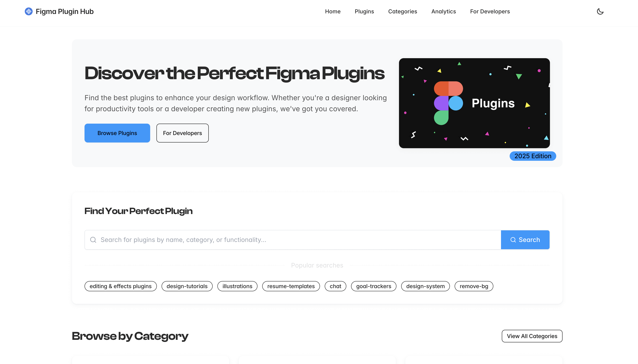Open the Analytics navigation item
Image resolution: width=638 pixels, height=364 pixels.
pyautogui.click(x=443, y=11)
